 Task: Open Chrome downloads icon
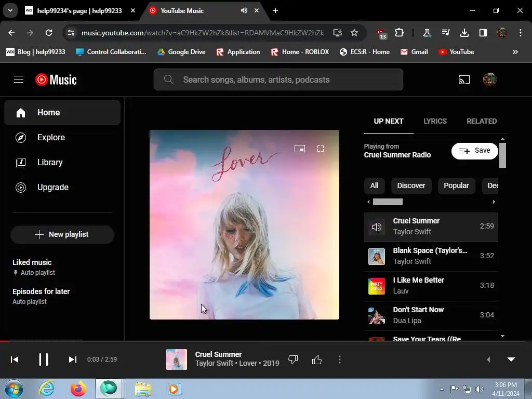point(464,33)
